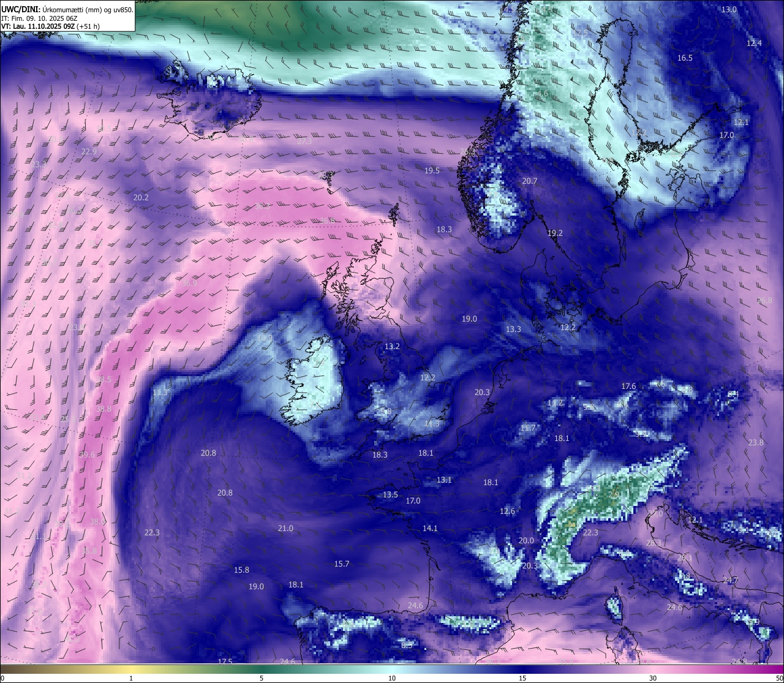Screen dimensions: 784x683
Task: Click the 15.8 value label
Action: click(241, 570)
